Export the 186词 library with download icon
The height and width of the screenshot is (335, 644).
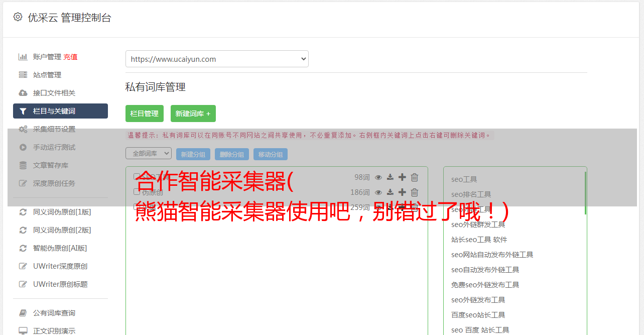[x=390, y=192]
